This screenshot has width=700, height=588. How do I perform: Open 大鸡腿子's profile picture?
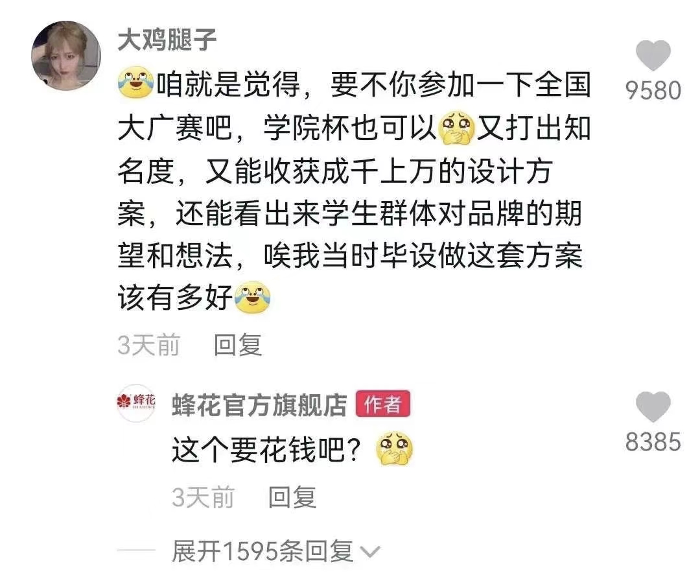[66, 56]
